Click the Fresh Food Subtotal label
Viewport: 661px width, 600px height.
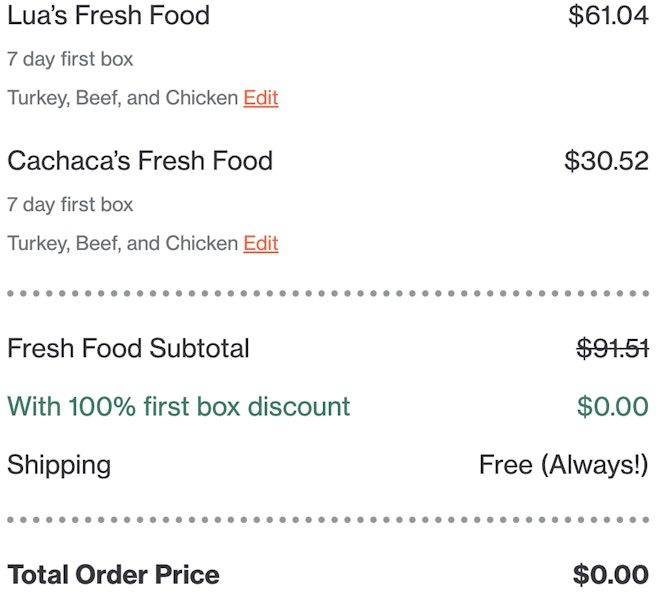tap(128, 349)
